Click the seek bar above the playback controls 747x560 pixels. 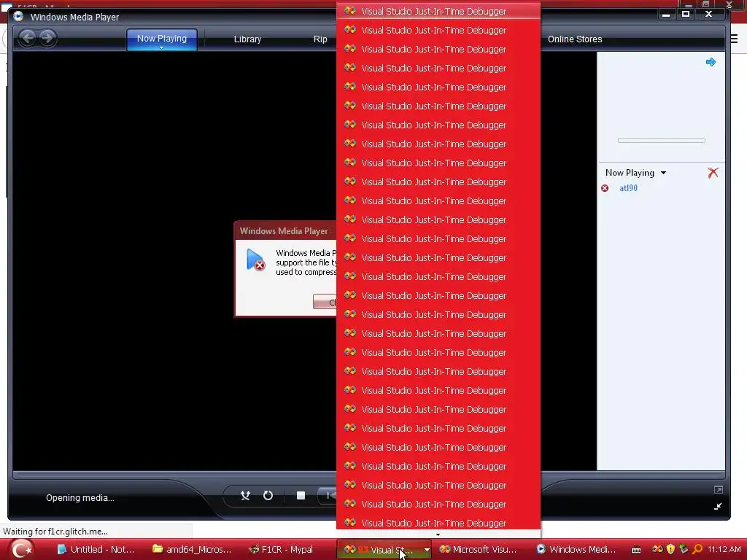pos(174,475)
